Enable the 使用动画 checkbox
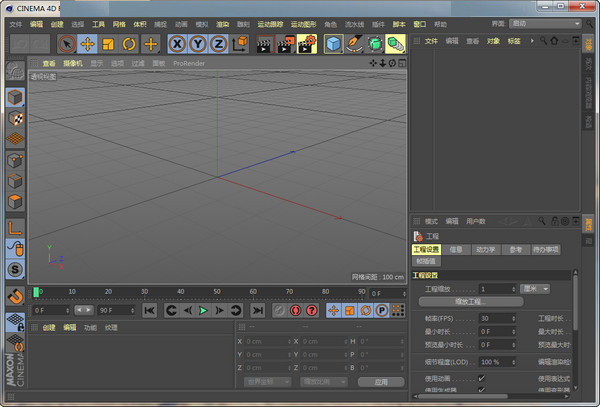The image size is (600, 407). click(x=481, y=378)
